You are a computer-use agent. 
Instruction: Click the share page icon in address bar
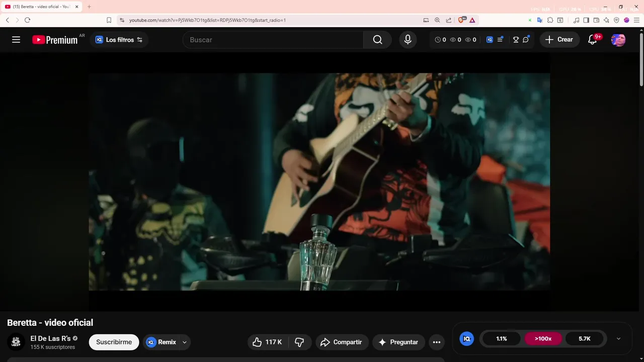coord(449,20)
